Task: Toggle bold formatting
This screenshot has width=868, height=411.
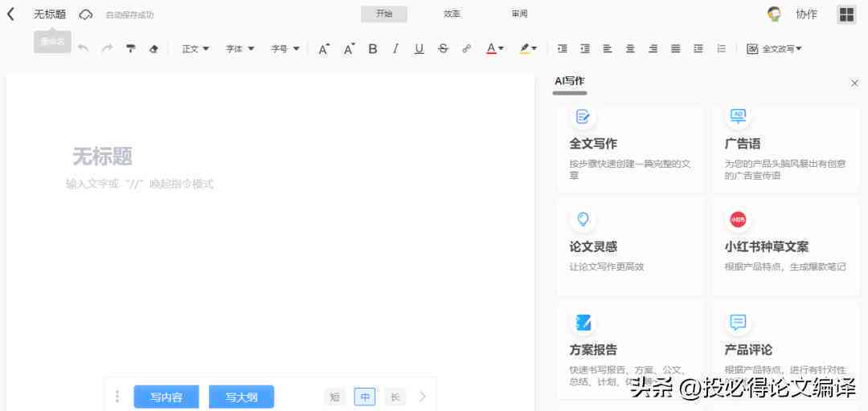Action: [373, 49]
